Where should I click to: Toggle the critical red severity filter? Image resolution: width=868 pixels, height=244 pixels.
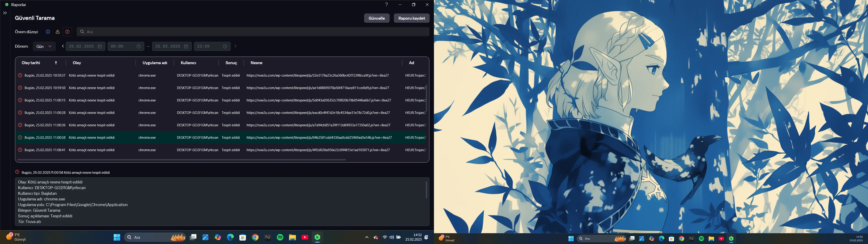click(x=67, y=32)
